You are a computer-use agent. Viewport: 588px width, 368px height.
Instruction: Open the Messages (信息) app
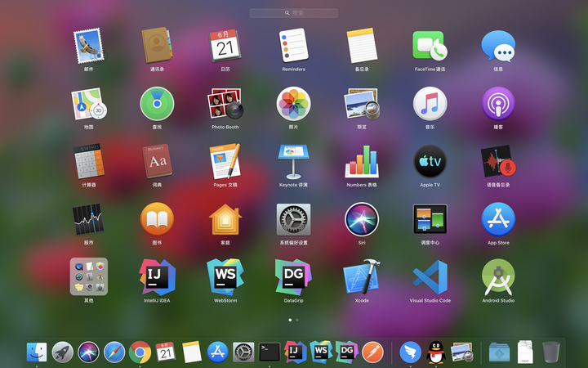point(498,46)
